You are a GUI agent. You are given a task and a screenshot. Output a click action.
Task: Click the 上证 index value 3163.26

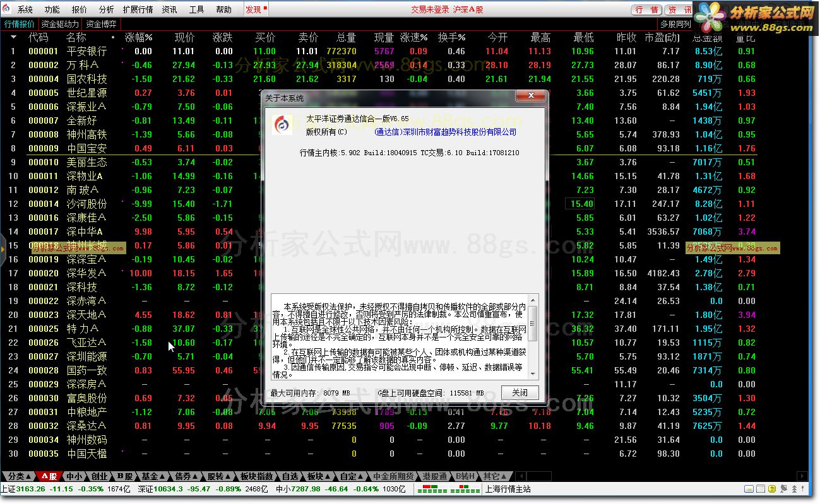30,489
